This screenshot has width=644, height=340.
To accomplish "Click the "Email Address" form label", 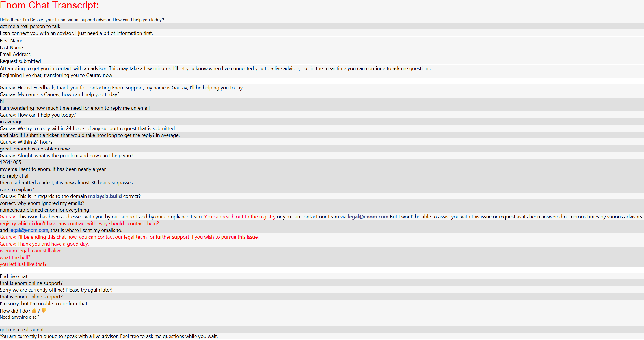I will 15,54.
